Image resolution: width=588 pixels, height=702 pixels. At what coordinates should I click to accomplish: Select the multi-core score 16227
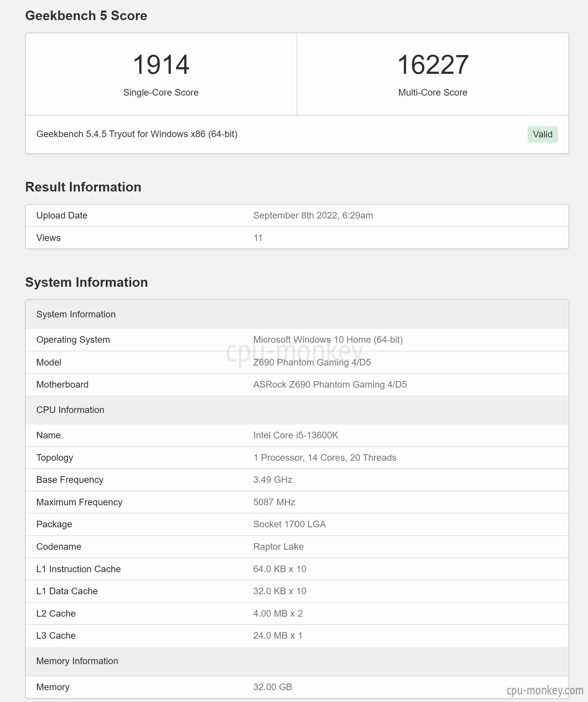(432, 65)
